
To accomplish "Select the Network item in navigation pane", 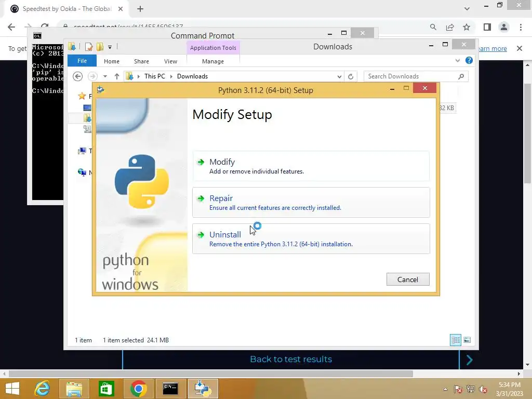I will [x=82, y=172].
